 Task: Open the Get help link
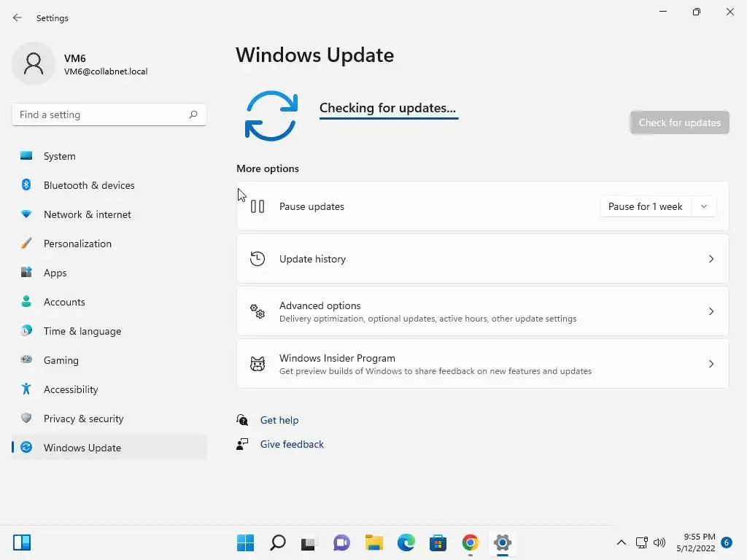point(279,420)
